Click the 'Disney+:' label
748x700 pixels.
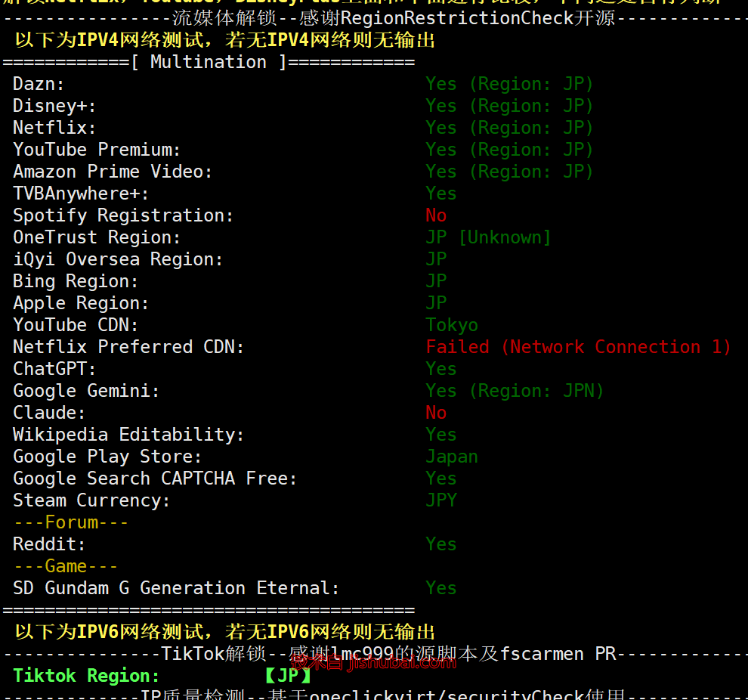pyautogui.click(x=54, y=106)
